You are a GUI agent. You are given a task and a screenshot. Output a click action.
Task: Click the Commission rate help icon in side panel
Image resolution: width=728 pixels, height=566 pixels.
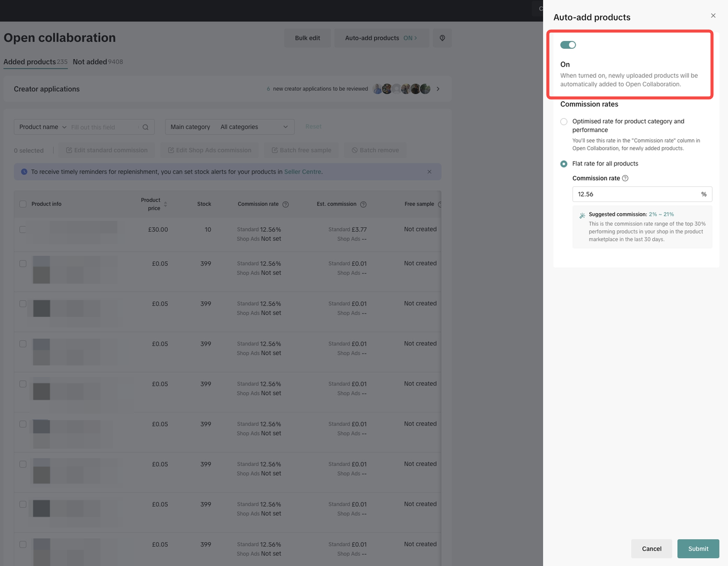click(x=625, y=178)
